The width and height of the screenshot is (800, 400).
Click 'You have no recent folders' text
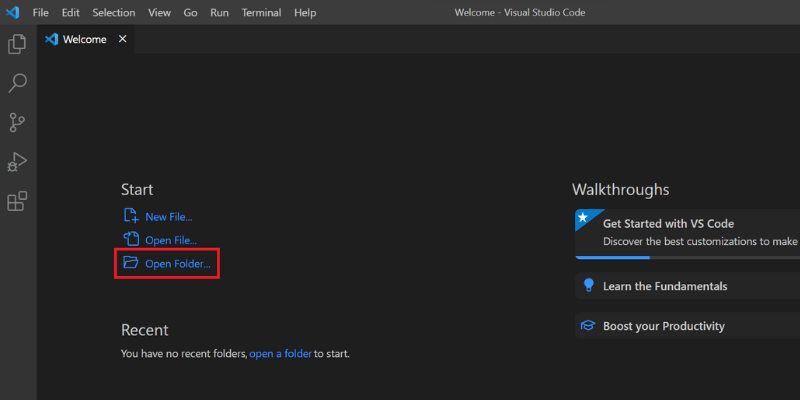[184, 354]
